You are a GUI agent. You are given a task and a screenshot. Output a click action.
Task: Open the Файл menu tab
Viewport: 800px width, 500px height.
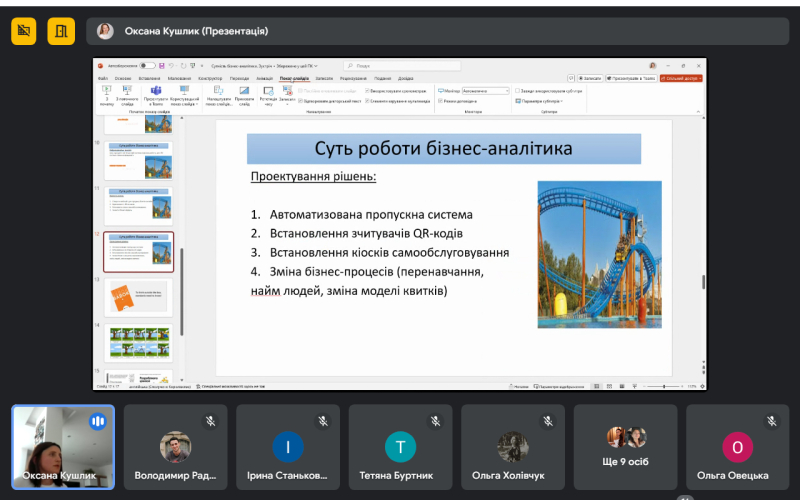click(103, 79)
